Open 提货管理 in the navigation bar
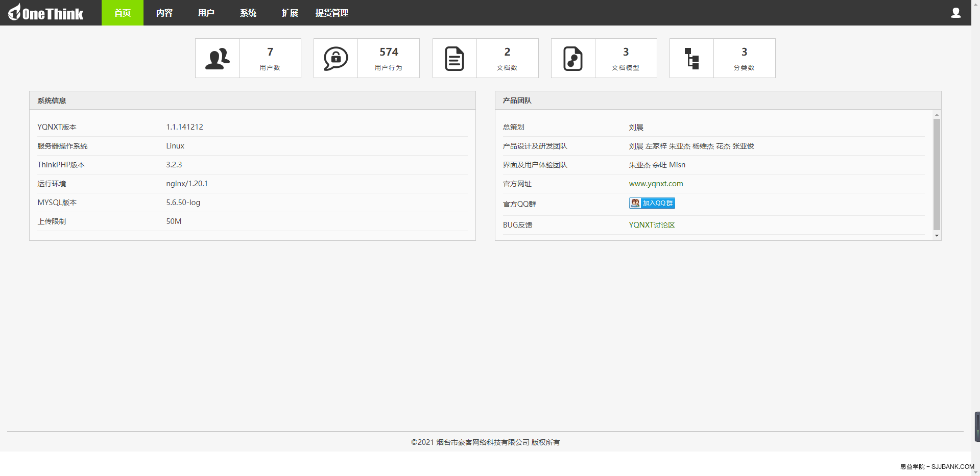 [x=332, y=13]
